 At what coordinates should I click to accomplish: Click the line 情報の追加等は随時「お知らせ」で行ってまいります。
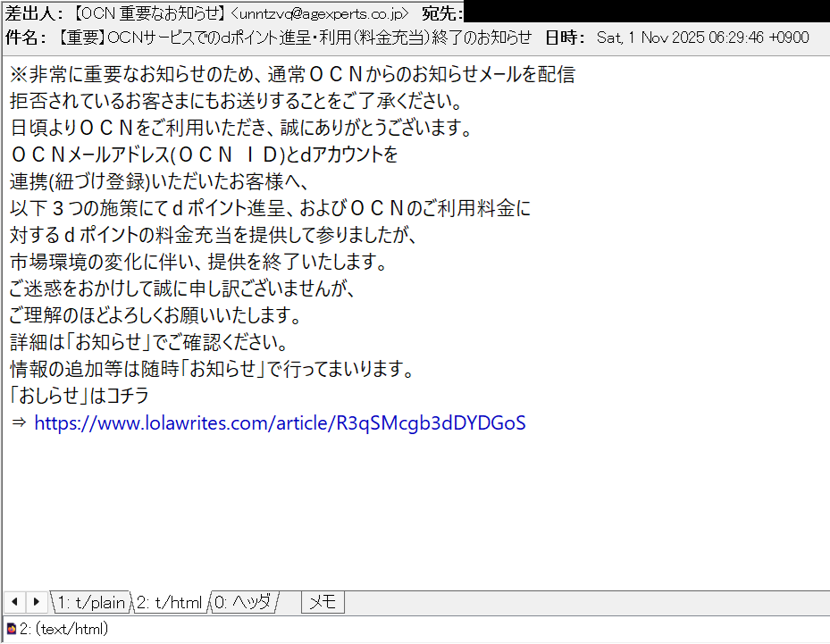click(212, 368)
